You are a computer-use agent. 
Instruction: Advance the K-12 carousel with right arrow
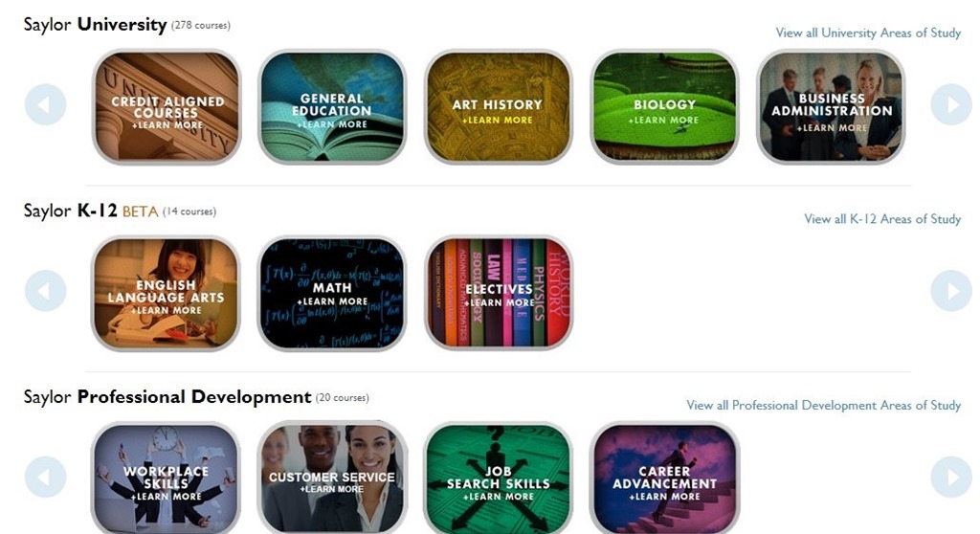(x=950, y=291)
